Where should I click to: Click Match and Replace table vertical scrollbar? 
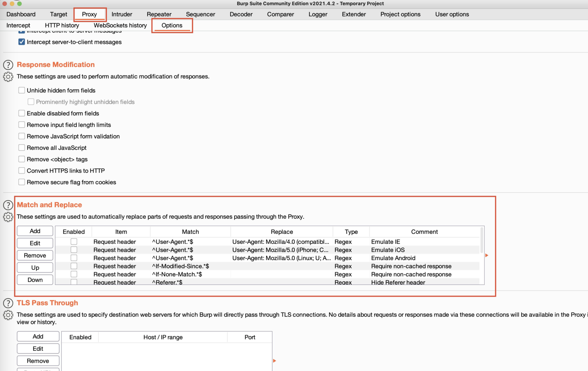(482, 241)
